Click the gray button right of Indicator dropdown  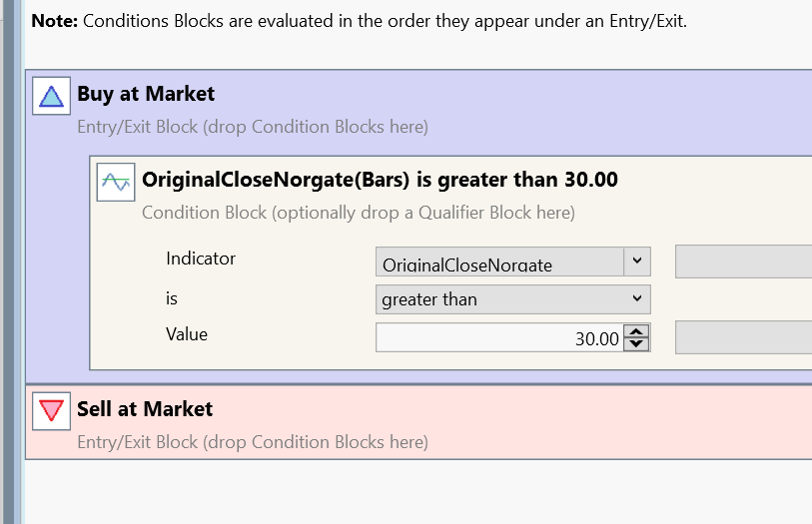(743, 262)
